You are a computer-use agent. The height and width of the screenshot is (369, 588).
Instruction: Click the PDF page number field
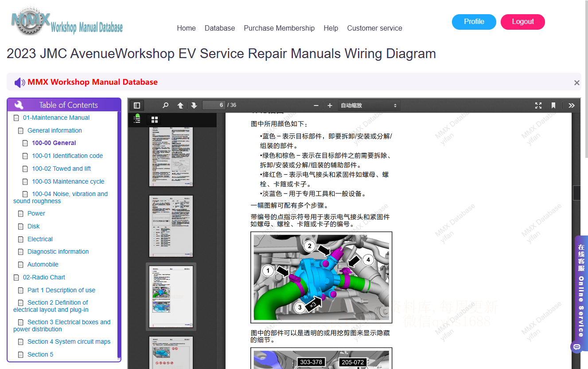(214, 106)
